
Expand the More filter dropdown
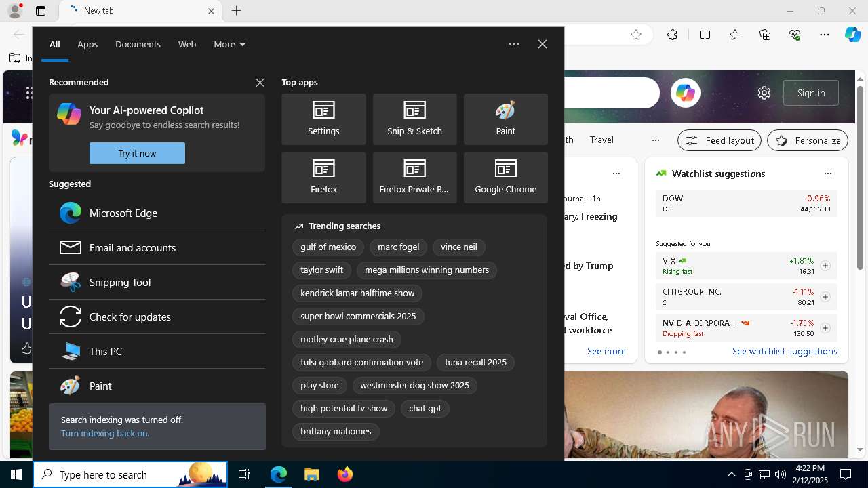coord(229,44)
